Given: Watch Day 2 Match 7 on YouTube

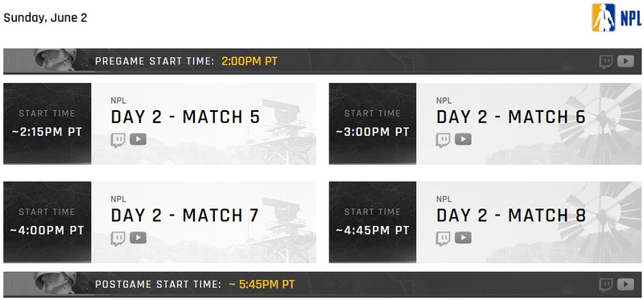Looking at the screenshot, I should [138, 238].
